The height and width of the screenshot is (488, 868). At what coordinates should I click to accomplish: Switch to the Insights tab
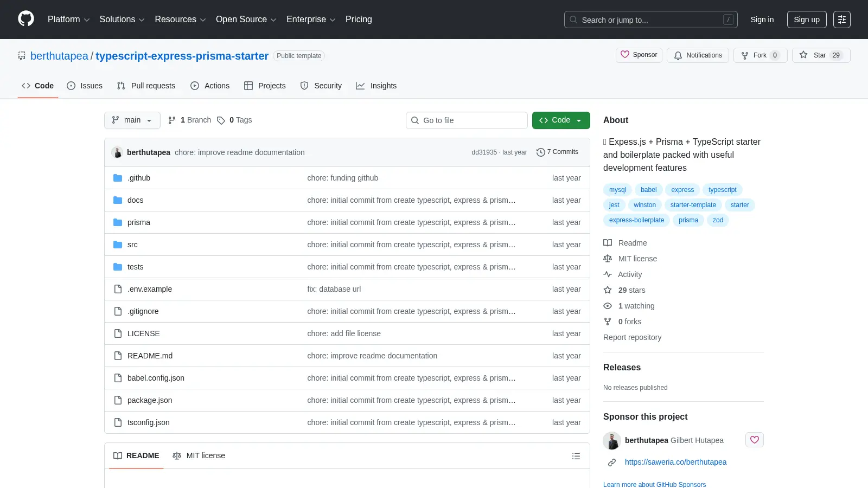coord(376,86)
